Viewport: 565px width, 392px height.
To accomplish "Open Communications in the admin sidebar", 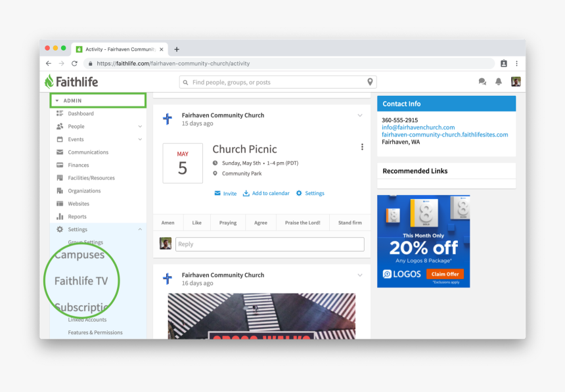I will 88,152.
